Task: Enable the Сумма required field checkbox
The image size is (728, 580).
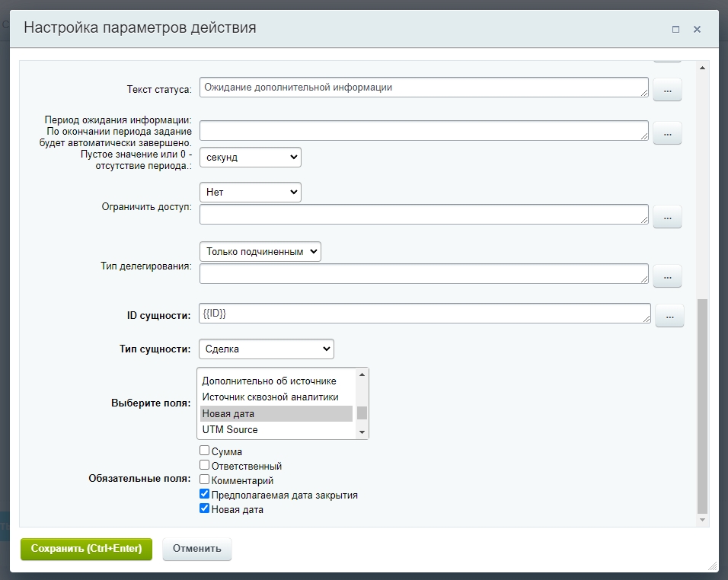Action: click(205, 451)
